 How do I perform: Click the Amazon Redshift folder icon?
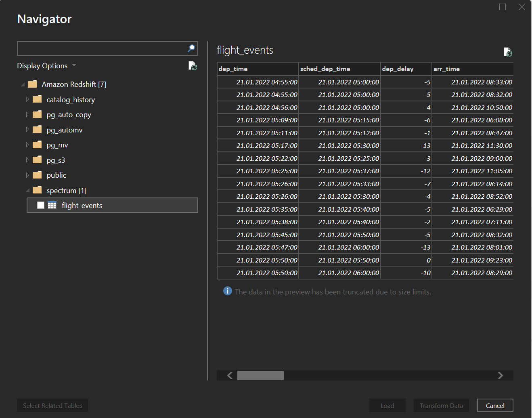tap(32, 84)
